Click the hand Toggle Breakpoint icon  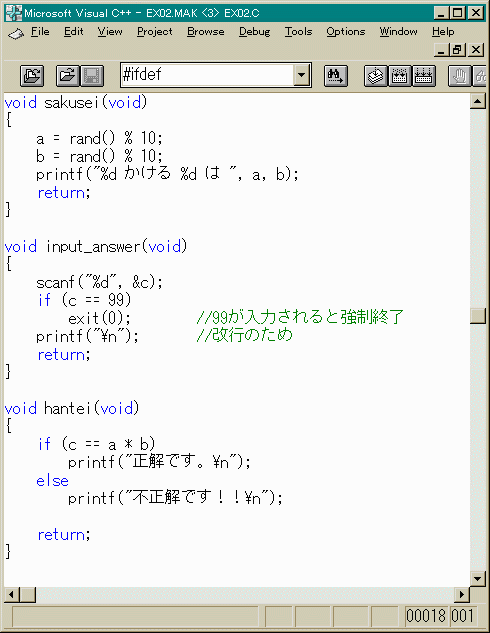click(460, 75)
